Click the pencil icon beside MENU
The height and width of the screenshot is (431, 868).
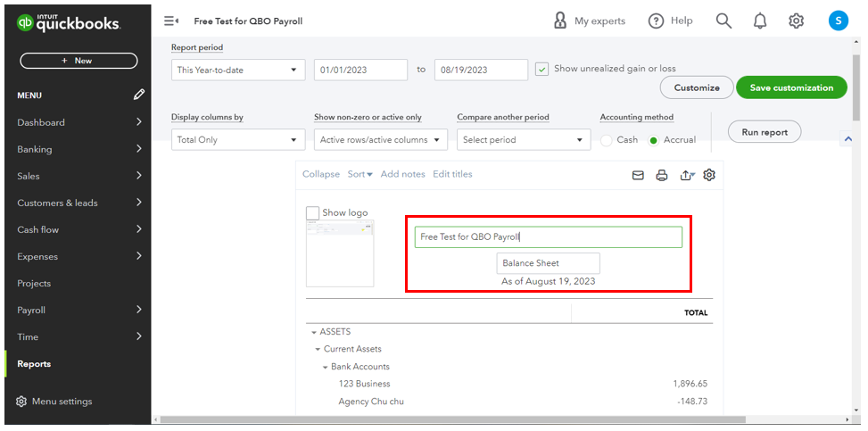139,95
